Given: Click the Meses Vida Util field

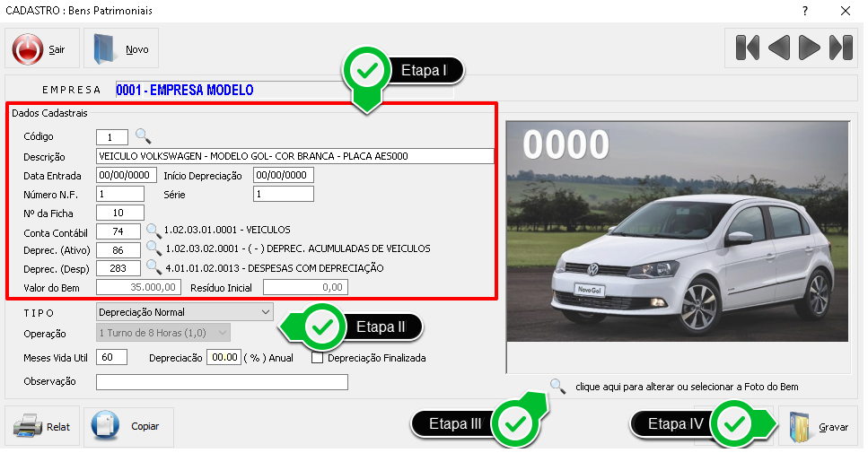Looking at the screenshot, I should (112, 357).
